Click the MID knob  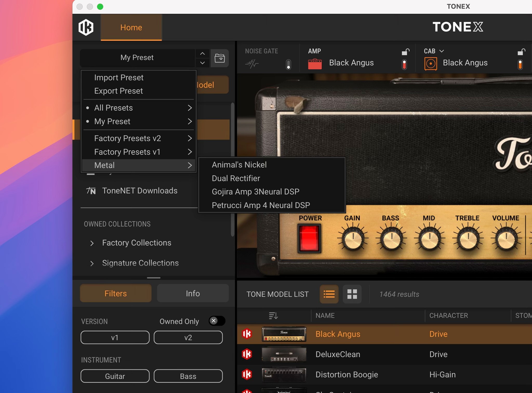click(429, 239)
